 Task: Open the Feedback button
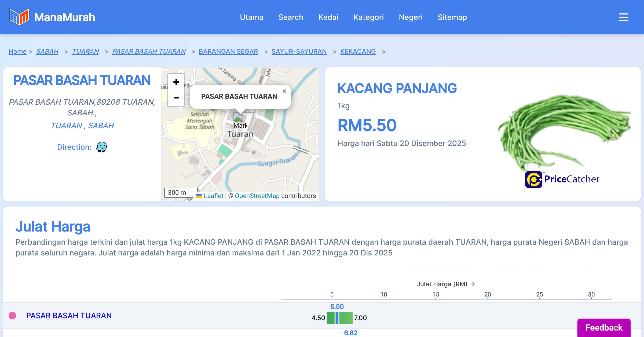pos(604,327)
